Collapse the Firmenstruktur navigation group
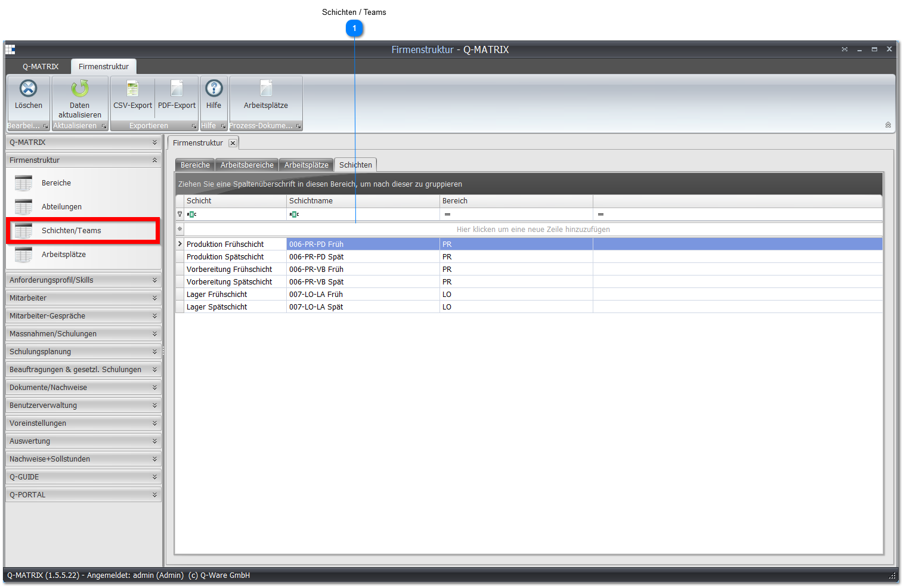The image size is (904, 588). [83, 160]
